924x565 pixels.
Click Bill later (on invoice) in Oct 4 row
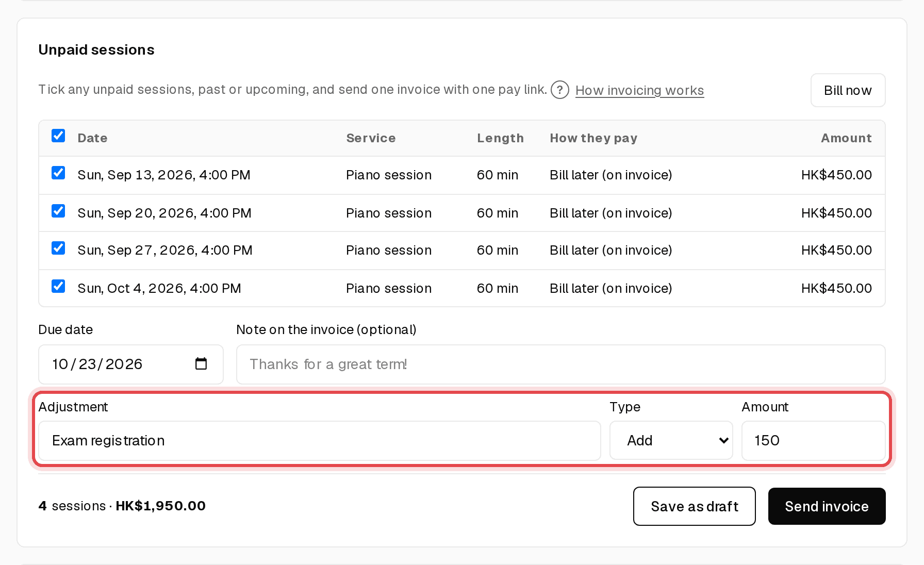tap(610, 289)
